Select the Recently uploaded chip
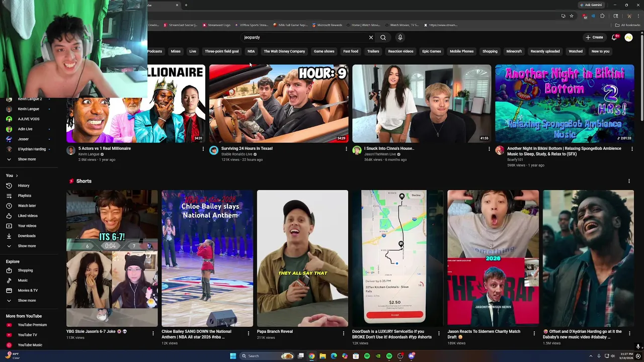 point(545,51)
